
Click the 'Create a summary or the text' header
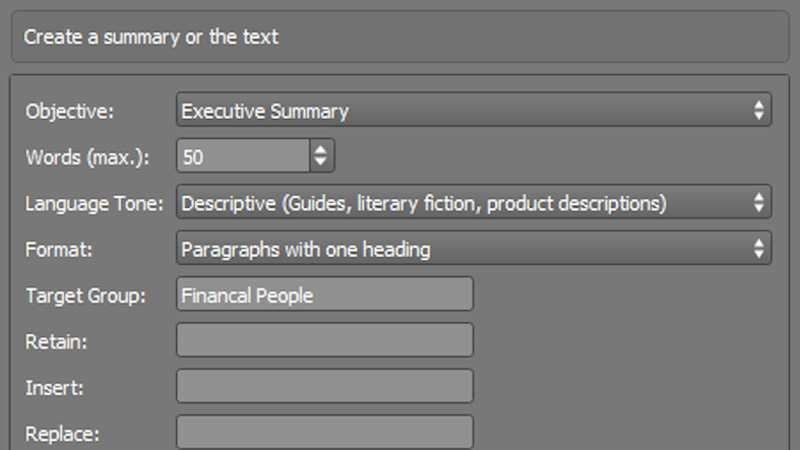150,37
